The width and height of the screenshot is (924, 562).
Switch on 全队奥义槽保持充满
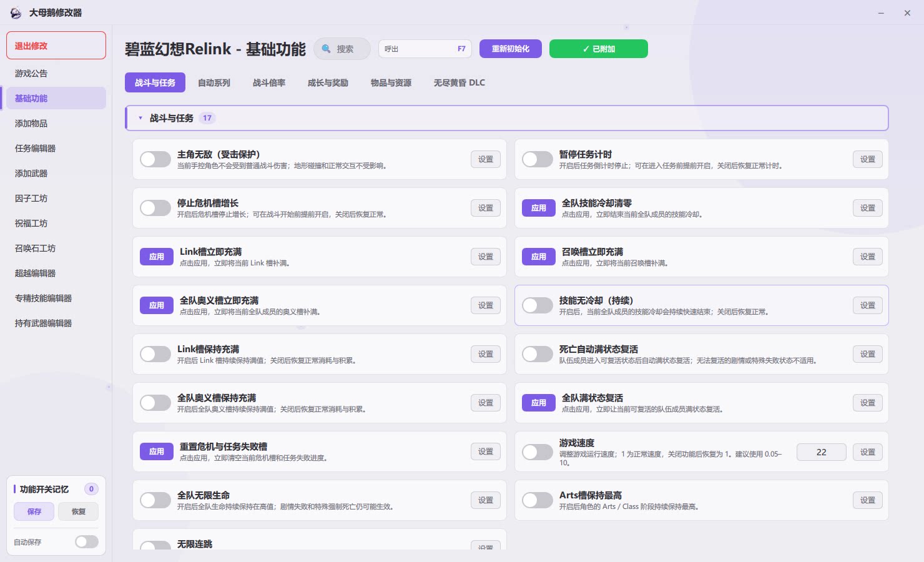(155, 403)
